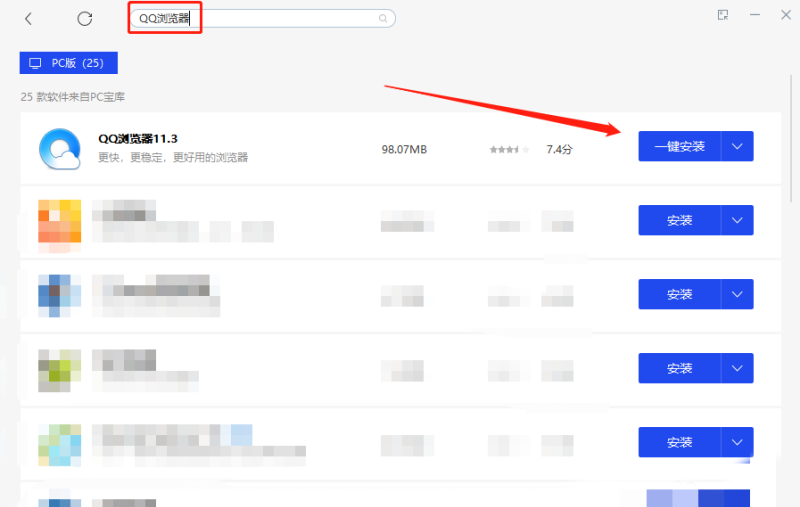The height and width of the screenshot is (507, 800).
Task: Click the text 25 款软件来自PC宝库
Action: coord(72,97)
